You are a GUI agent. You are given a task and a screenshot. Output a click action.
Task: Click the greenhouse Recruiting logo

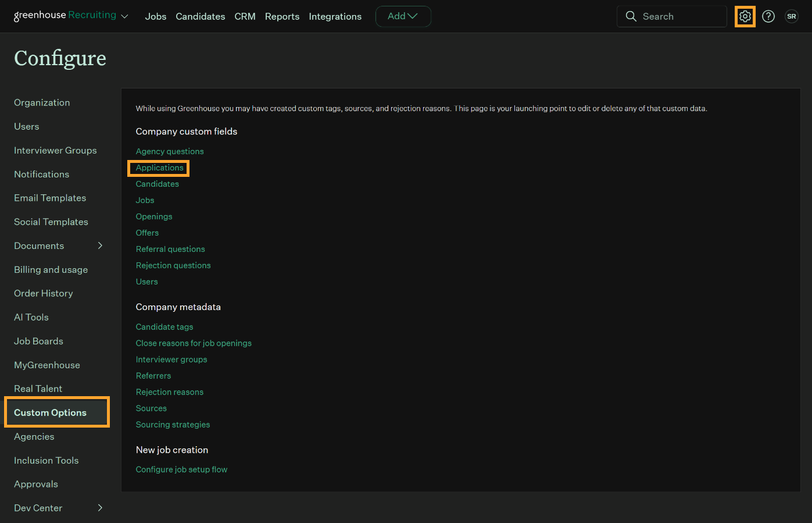pos(65,16)
